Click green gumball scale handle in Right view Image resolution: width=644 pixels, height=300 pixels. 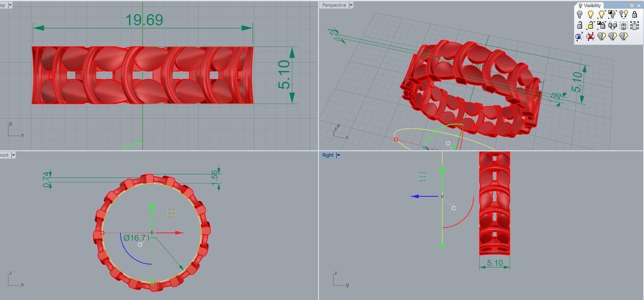pos(442,246)
